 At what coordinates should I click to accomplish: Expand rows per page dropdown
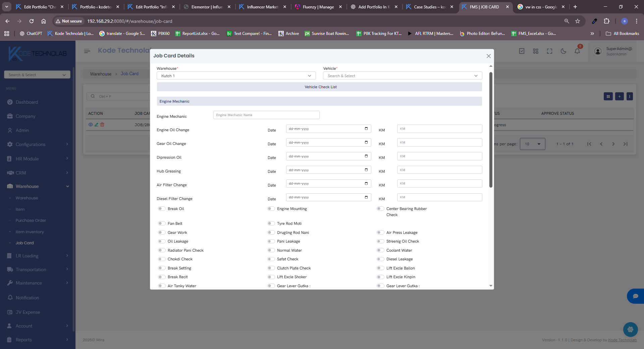coord(532,144)
